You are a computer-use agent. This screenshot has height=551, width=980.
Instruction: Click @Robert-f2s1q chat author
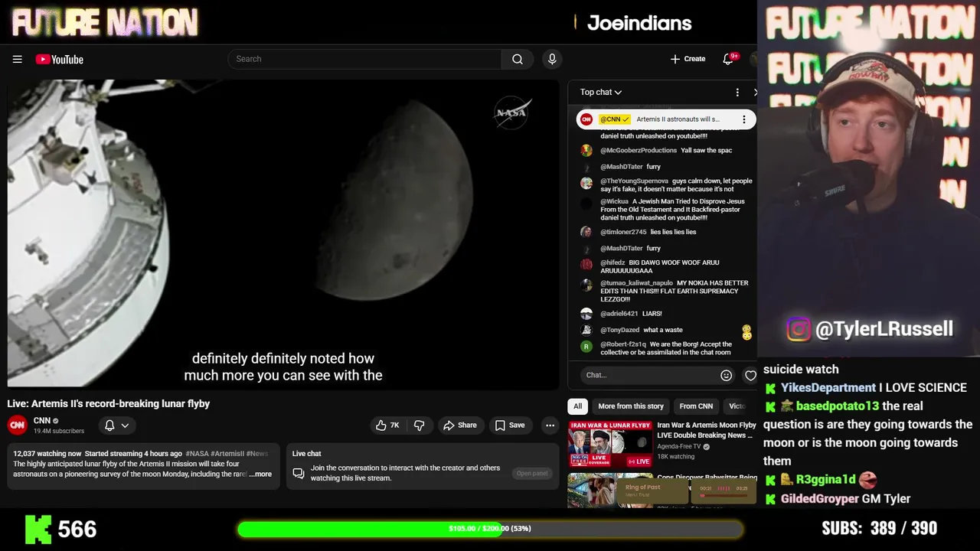(623, 344)
